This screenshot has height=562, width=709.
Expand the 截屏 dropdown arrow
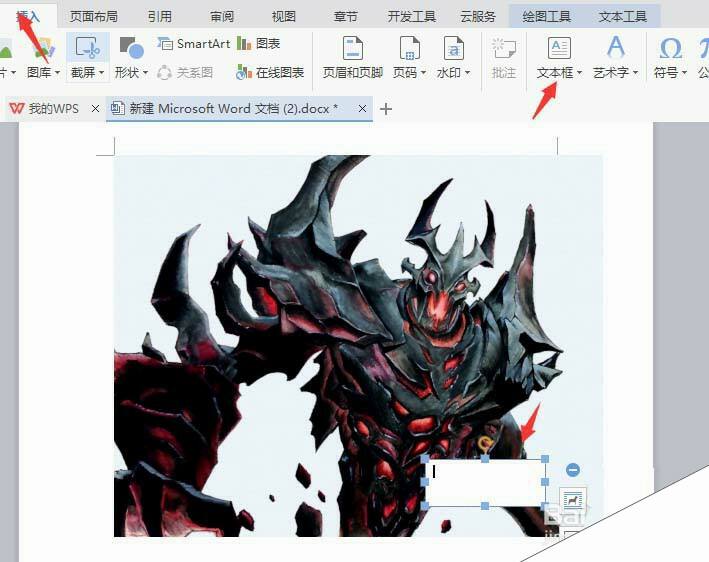[101, 72]
